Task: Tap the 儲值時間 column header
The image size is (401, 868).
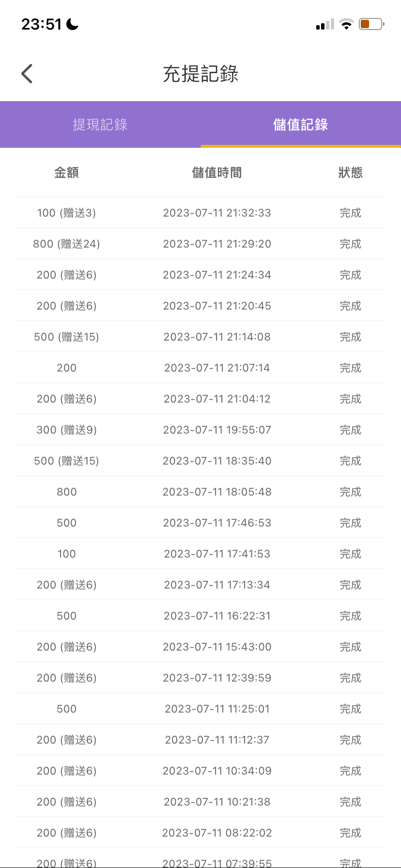Action: [216, 173]
